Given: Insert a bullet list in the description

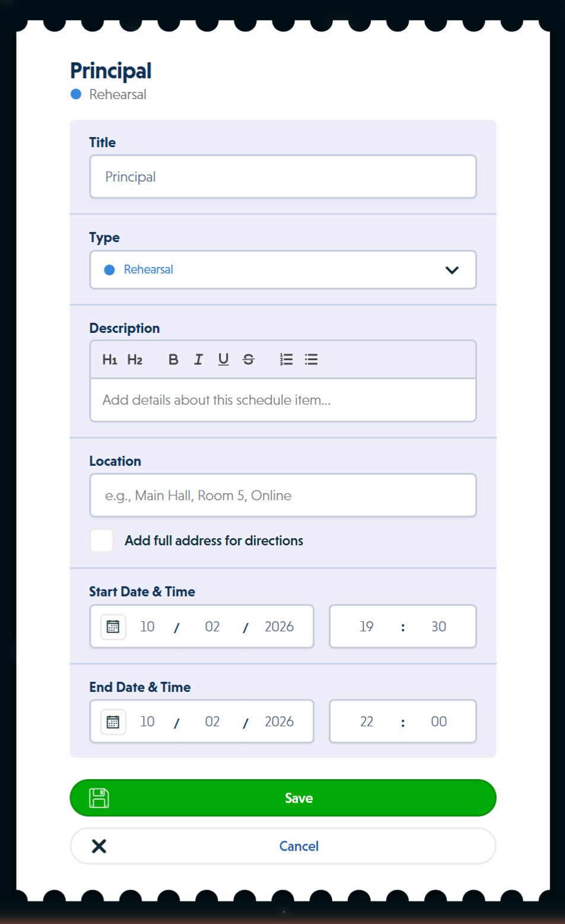Looking at the screenshot, I should coord(311,359).
